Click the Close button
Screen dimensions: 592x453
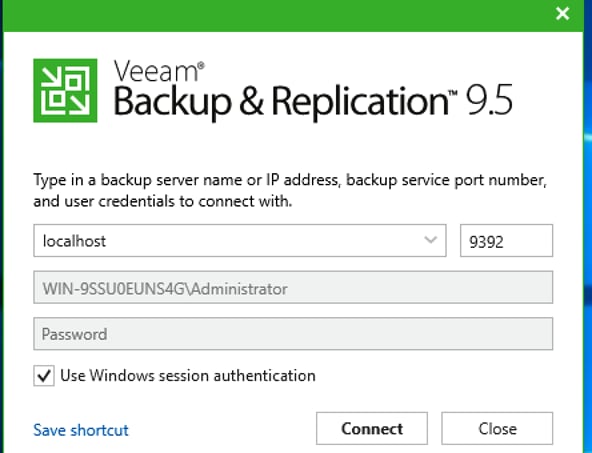497,428
